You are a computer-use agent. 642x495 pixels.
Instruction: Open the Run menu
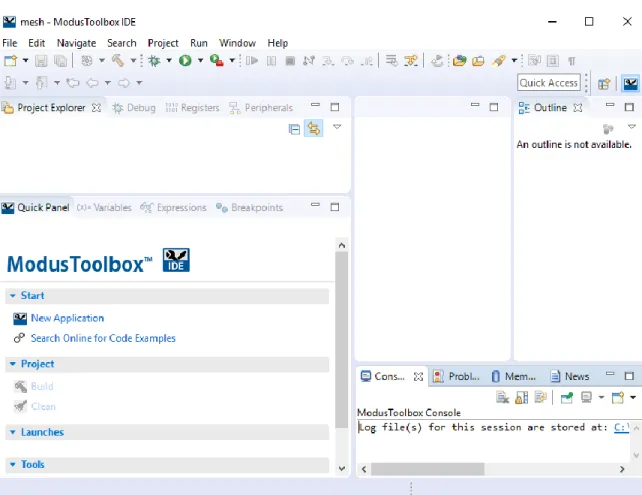tap(199, 43)
